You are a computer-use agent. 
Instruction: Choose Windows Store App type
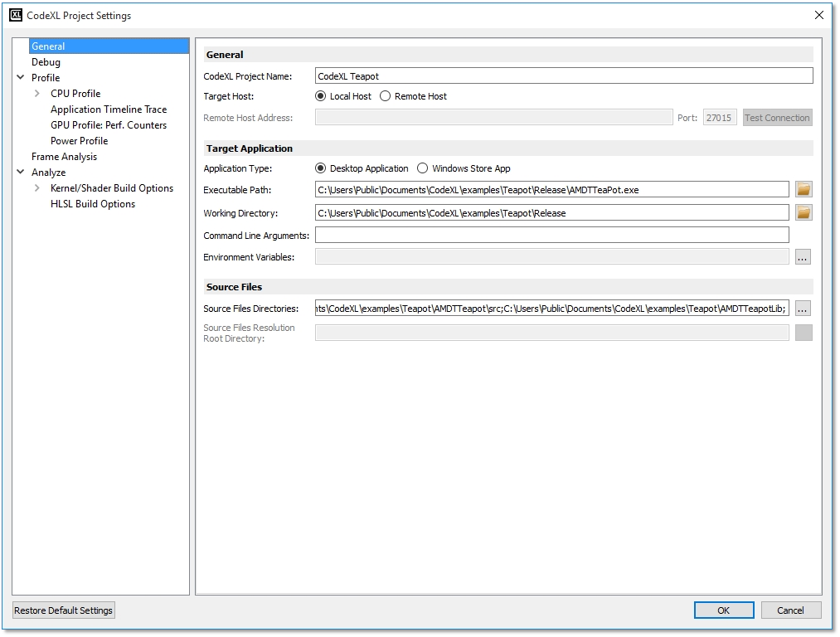(x=422, y=168)
